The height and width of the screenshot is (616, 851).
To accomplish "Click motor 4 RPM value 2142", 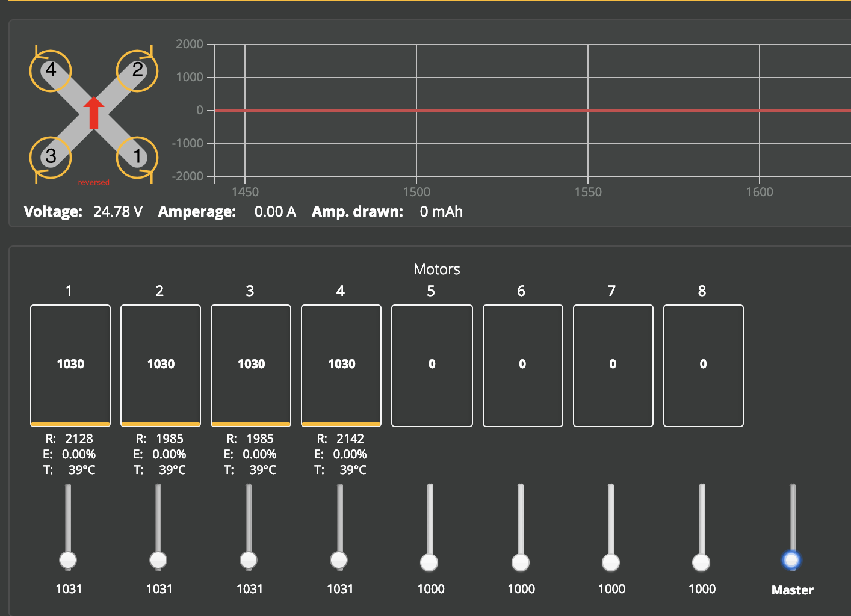I will click(x=350, y=439).
